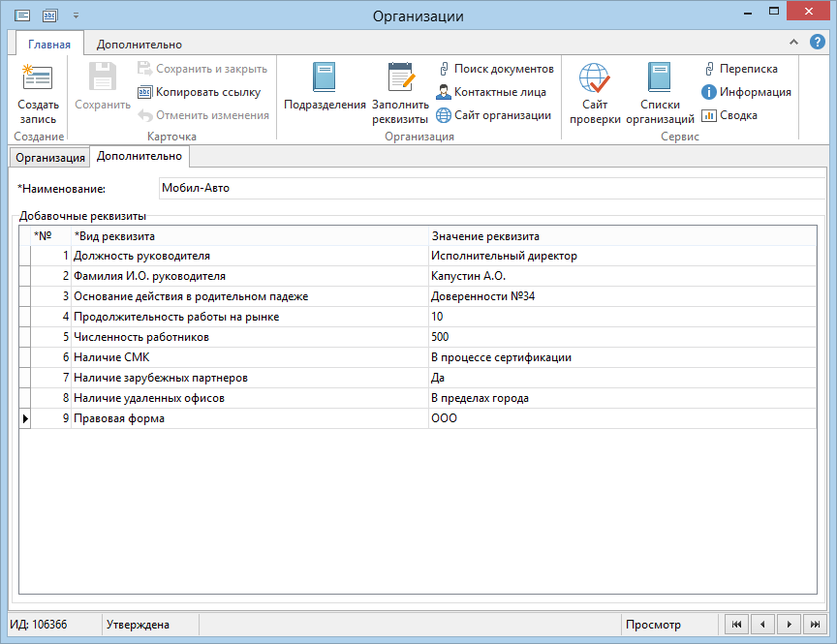Click the Наименование field with Мобил-Авто
This screenshot has width=837, height=644.
click(x=491, y=188)
